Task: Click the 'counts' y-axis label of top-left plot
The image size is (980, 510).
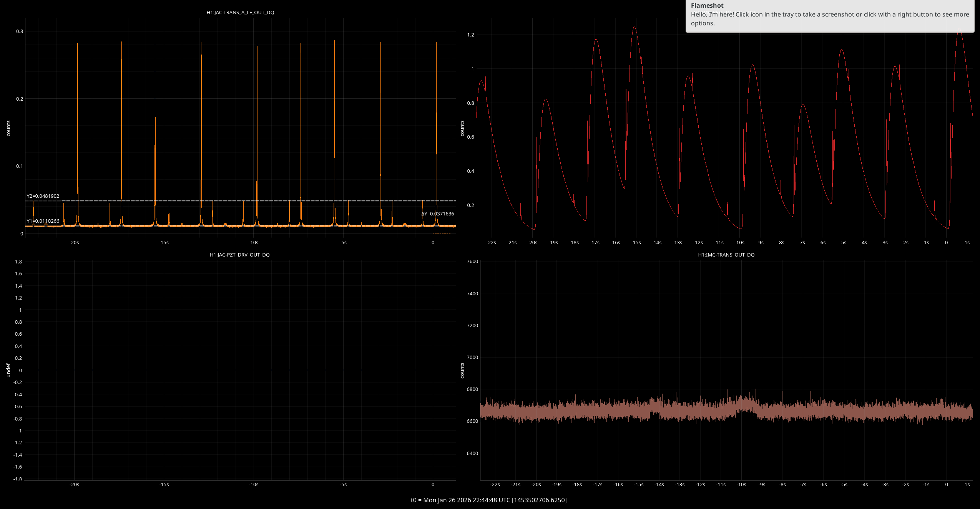Action: (8, 128)
